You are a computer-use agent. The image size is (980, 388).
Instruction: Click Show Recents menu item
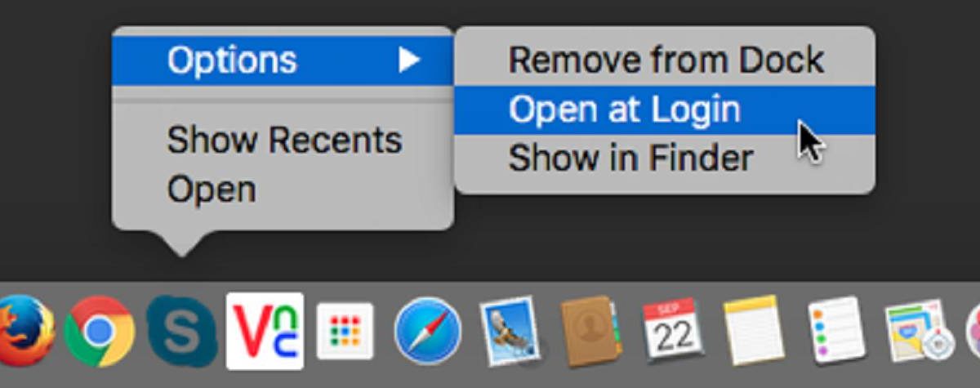pyautogui.click(x=283, y=140)
